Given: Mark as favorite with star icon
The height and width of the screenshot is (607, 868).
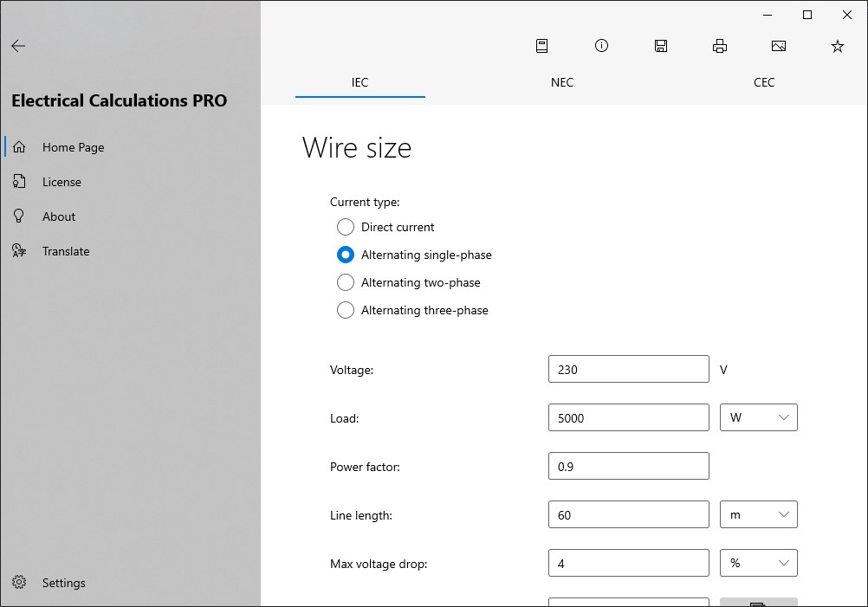Looking at the screenshot, I should [838, 47].
